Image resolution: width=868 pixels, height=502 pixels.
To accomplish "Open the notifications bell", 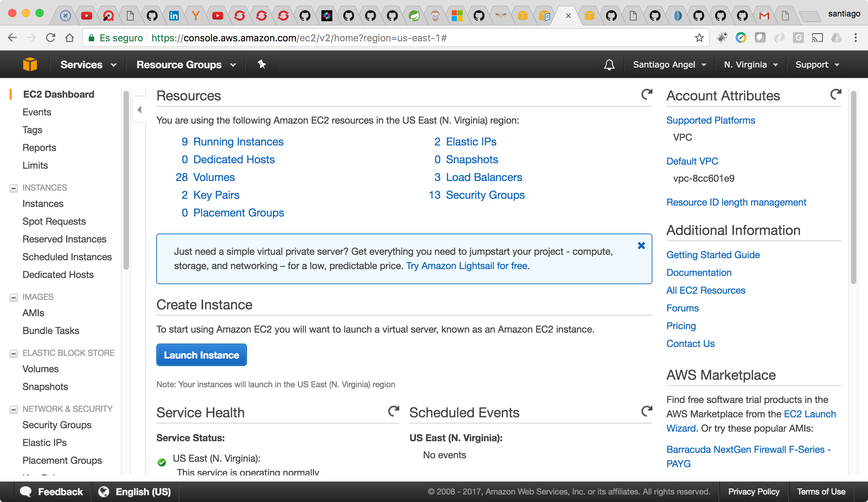I will [609, 65].
